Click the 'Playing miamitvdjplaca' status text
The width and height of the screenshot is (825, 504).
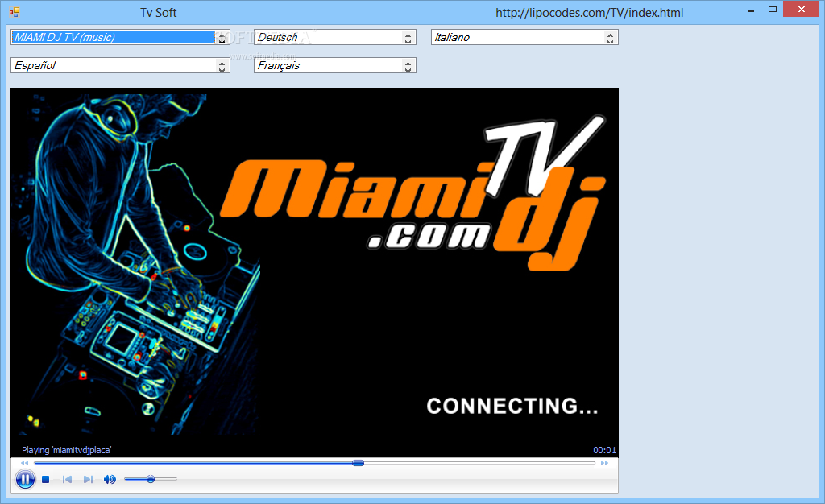pyautogui.click(x=66, y=450)
